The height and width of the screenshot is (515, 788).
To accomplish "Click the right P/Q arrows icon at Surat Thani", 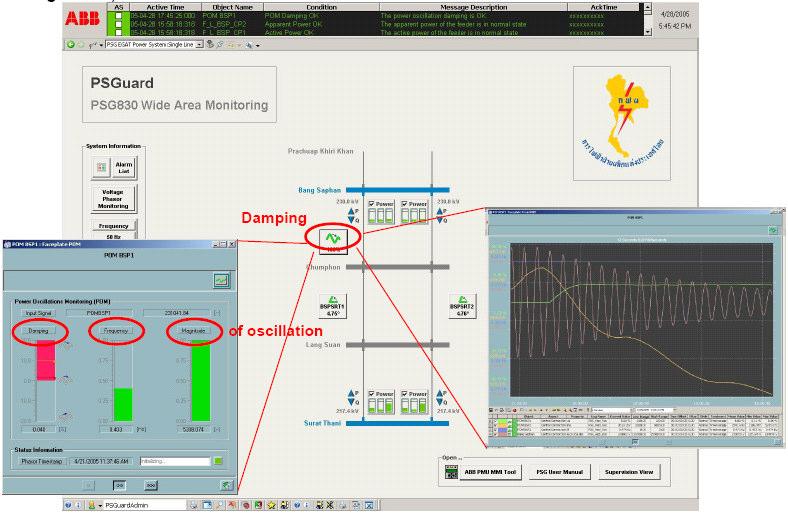I will point(442,397).
